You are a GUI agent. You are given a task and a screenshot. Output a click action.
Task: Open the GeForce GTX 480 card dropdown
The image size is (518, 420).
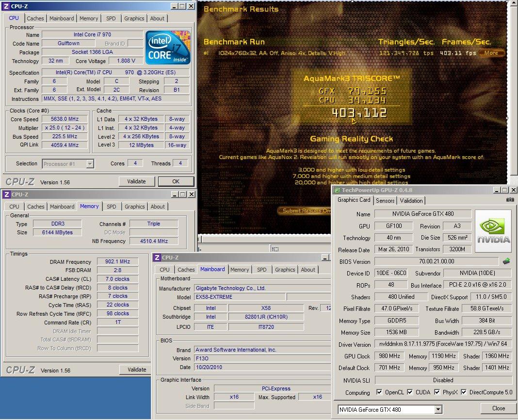coord(438,410)
